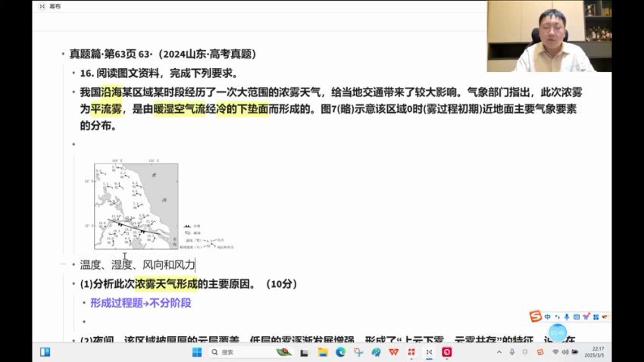Click the blue floating timer bubble

(558, 332)
